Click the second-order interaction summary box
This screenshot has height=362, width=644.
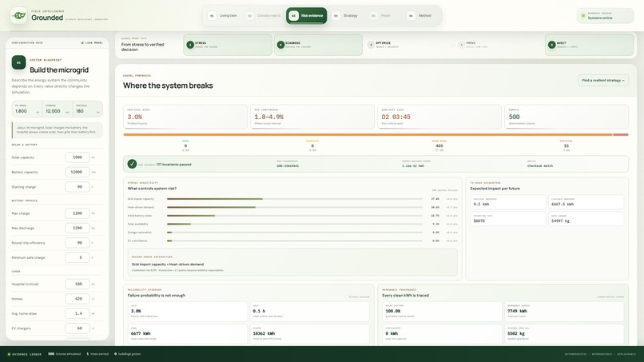292,262
